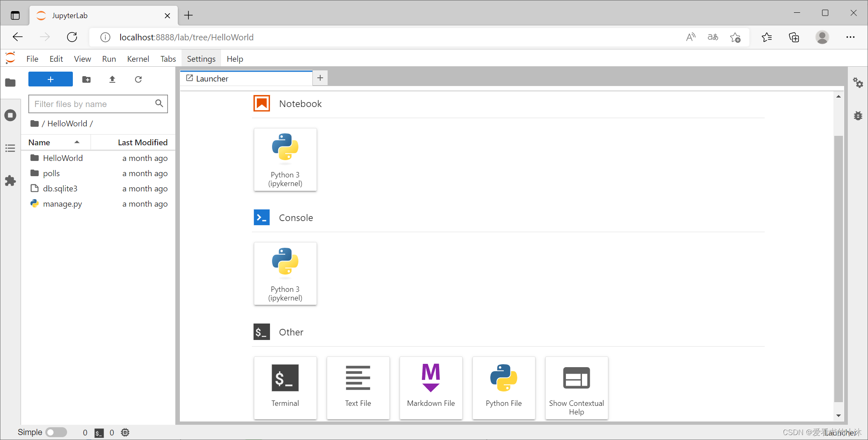This screenshot has width=868, height=440.
Task: Open the Kernel menu
Action: 138,59
